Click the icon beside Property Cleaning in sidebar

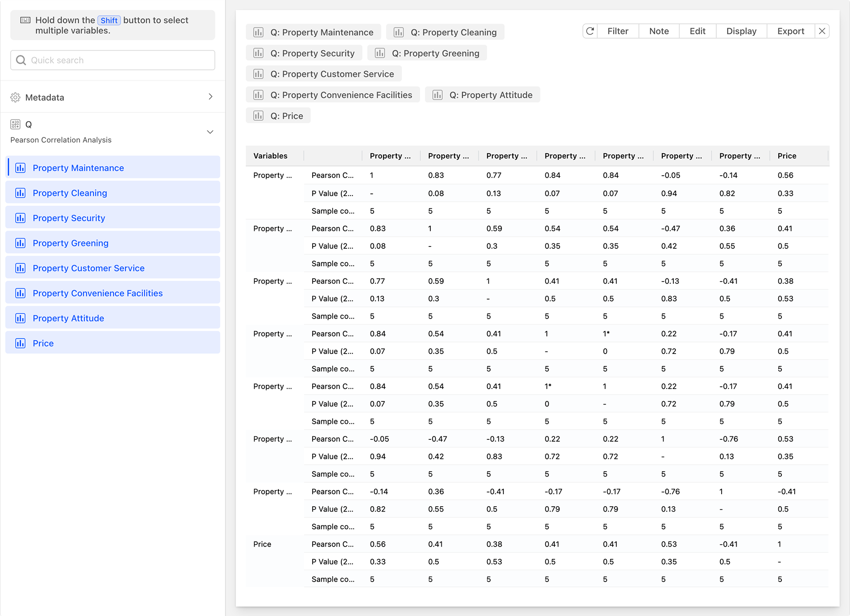point(20,193)
